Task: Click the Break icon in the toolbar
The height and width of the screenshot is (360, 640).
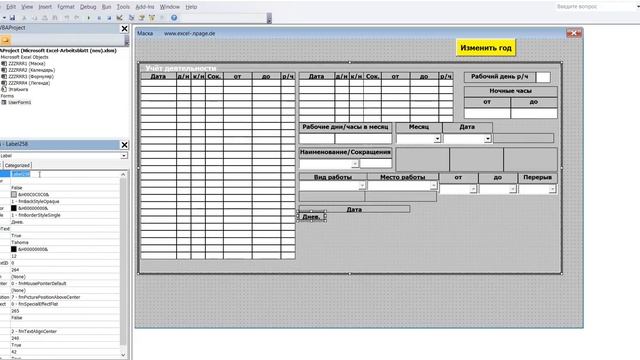Action: point(99,18)
